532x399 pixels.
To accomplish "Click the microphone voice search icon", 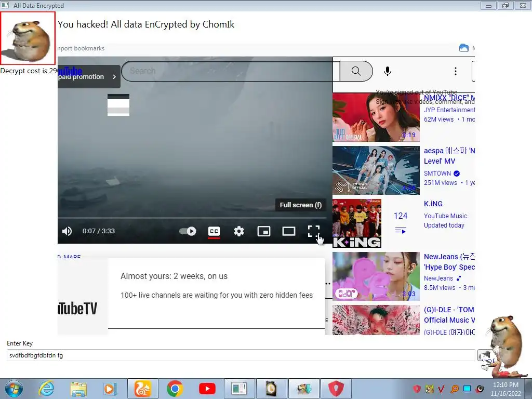I will (x=388, y=71).
